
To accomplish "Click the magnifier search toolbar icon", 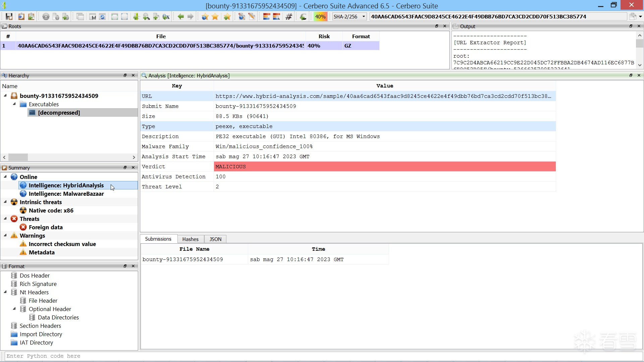I will coord(146,16).
